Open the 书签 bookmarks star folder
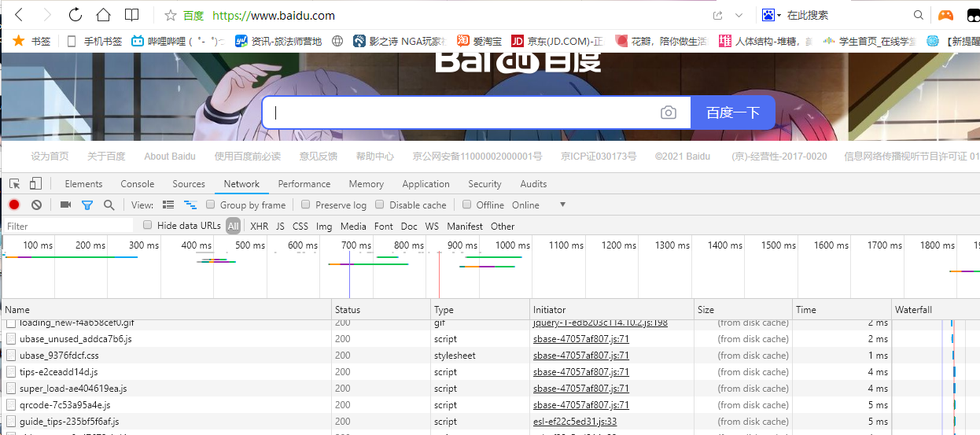The height and width of the screenshot is (435, 980). click(32, 41)
